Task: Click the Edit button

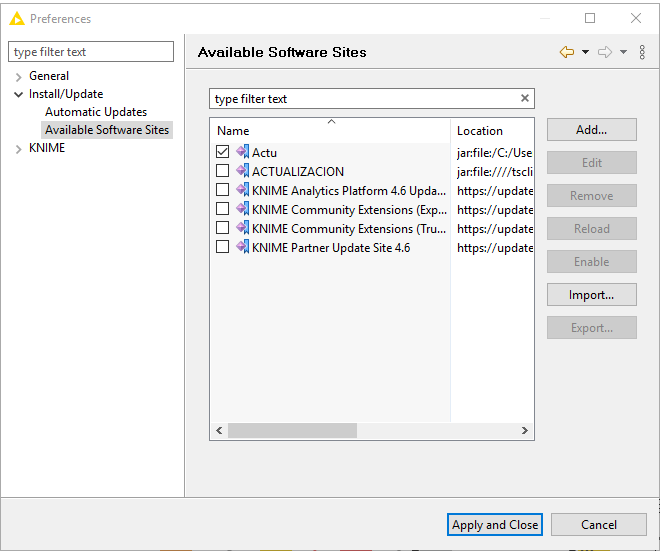Action: coord(591,162)
